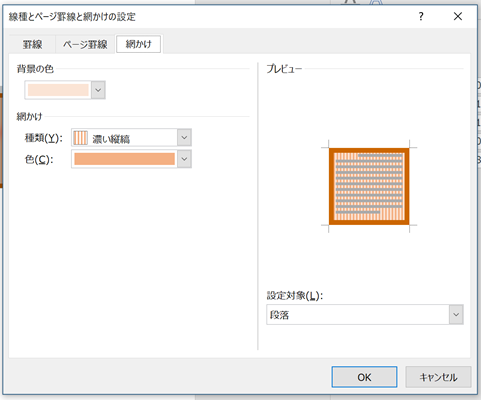
Task: Open the ページ罫線 tab
Action: 85,44
